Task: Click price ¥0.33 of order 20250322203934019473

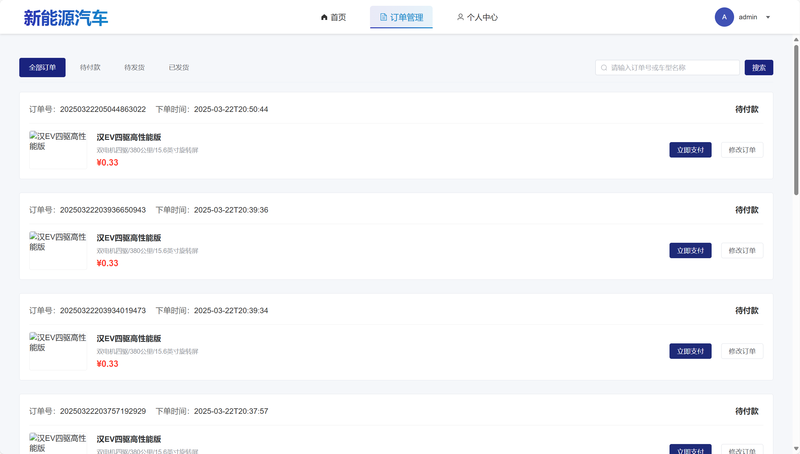Action: 107,364
